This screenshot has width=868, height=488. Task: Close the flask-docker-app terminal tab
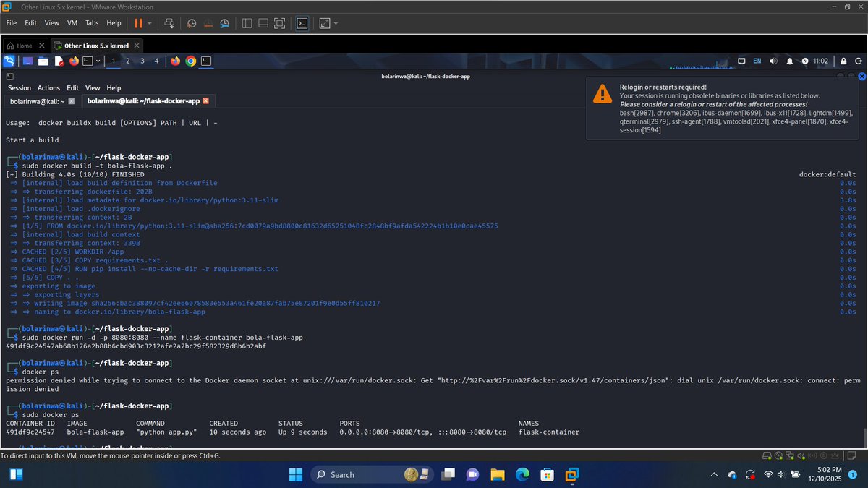pyautogui.click(x=206, y=101)
